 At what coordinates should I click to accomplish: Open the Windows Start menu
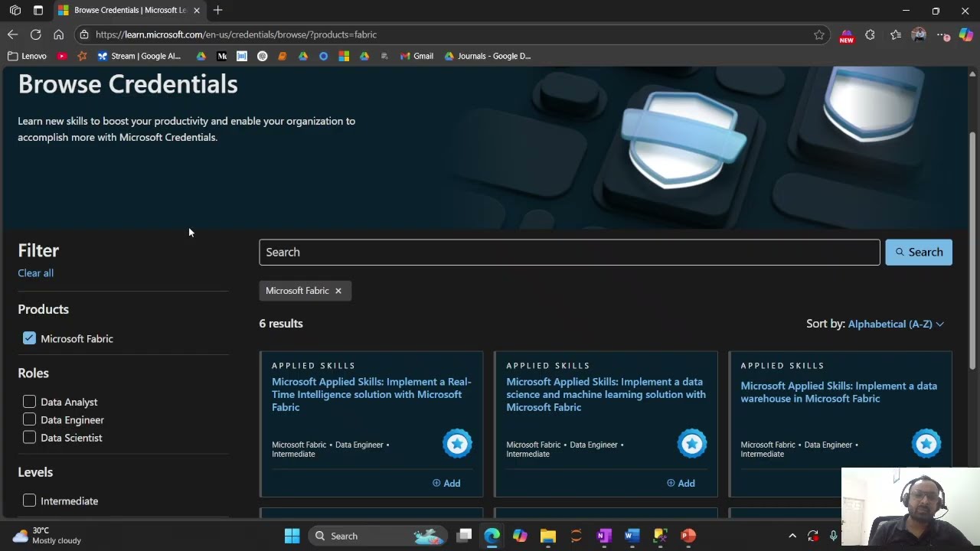click(292, 536)
